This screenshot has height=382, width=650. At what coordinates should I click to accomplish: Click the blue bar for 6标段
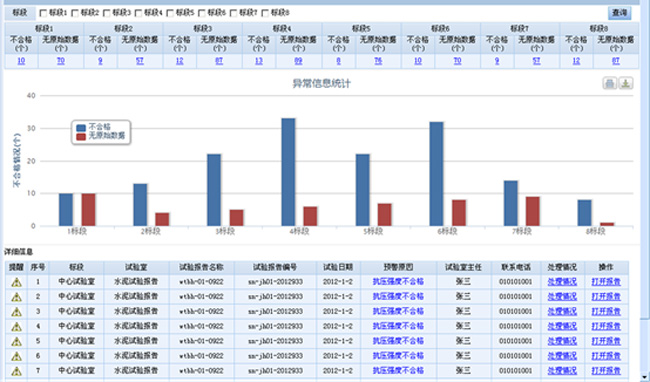437,174
